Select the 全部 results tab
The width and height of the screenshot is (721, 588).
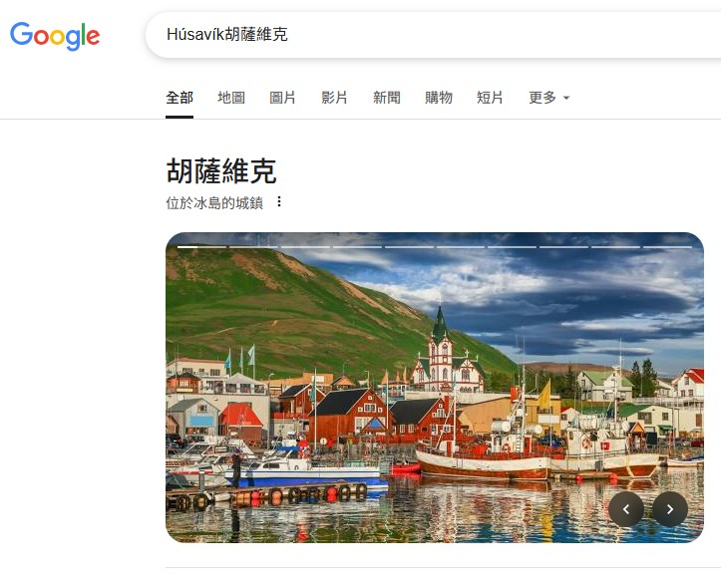(x=180, y=98)
